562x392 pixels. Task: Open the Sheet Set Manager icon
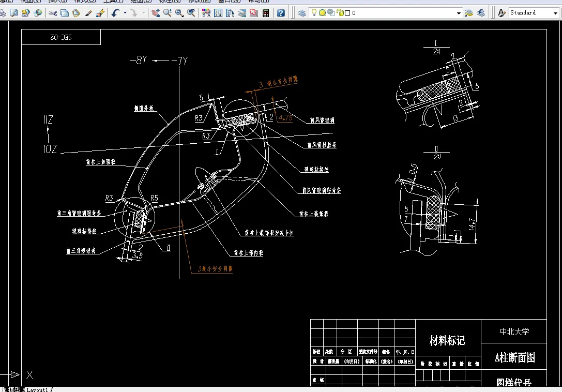click(242, 13)
